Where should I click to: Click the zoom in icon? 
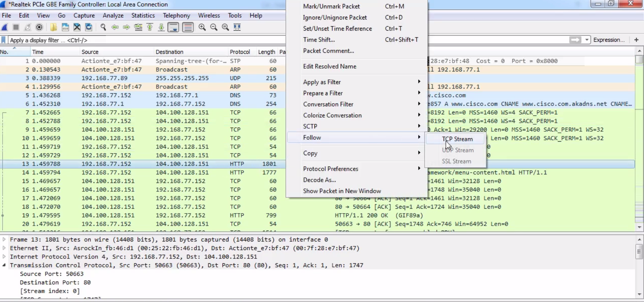202,27
